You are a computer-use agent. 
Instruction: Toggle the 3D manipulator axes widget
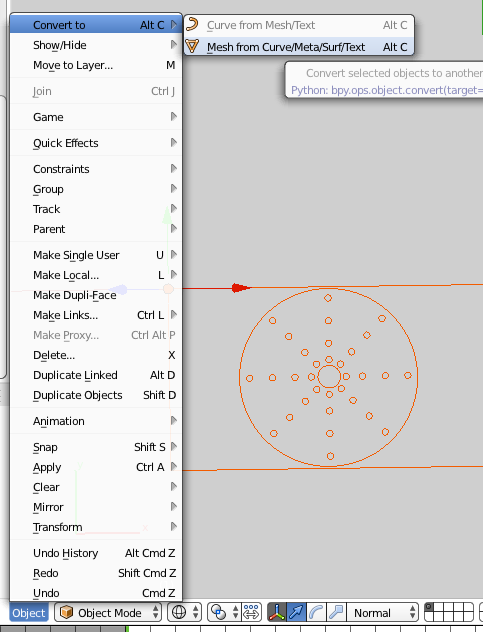pyautogui.click(x=277, y=613)
